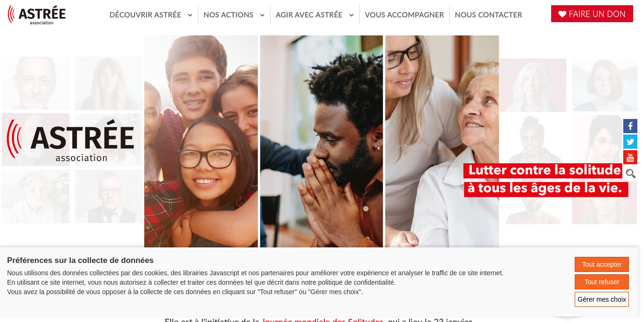Refuse all cookies with Tout refuser
Screen dimensions: 644x322
tap(602, 282)
